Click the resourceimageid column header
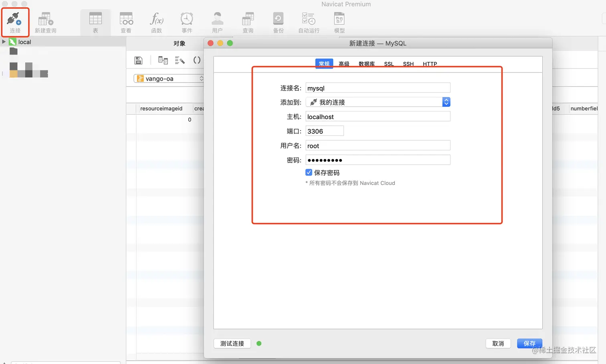 161,108
